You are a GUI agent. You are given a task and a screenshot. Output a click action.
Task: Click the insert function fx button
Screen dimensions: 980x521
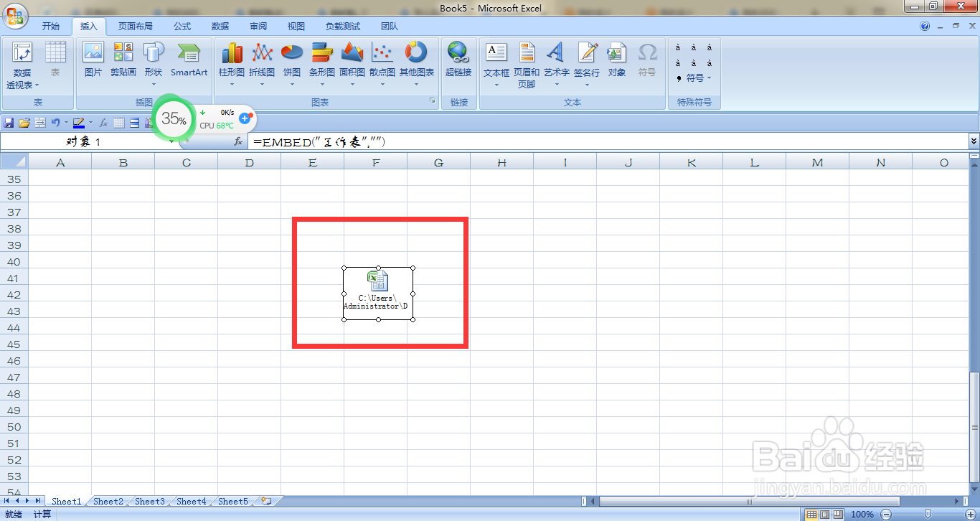[238, 142]
